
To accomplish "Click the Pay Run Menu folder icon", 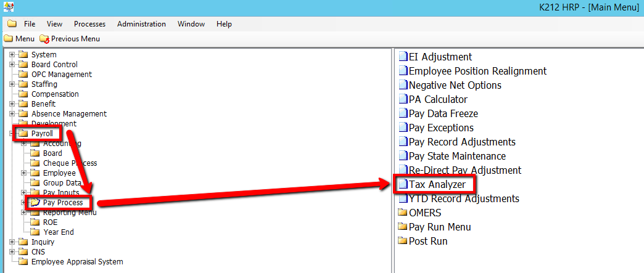I will tap(403, 227).
